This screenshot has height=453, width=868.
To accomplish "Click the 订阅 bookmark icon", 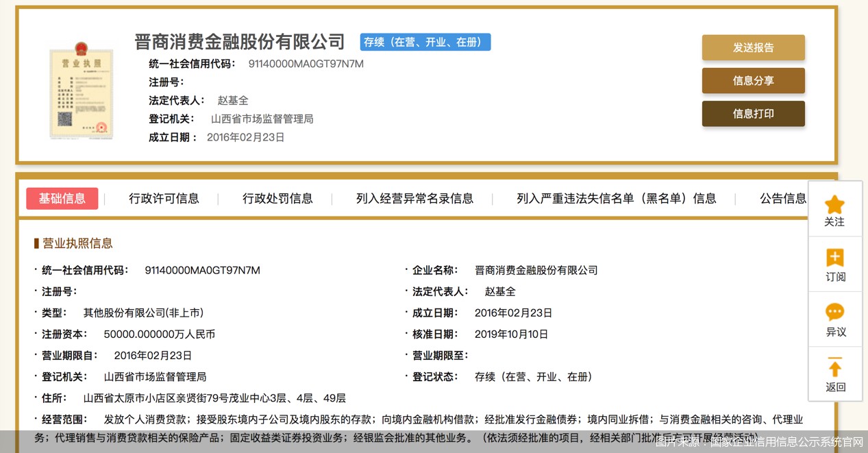I will point(834,258).
